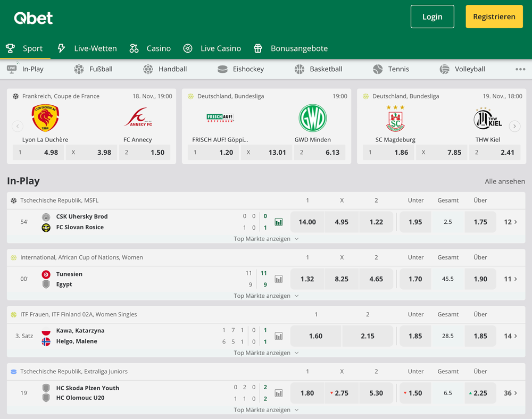Open International, African Cup of Nations, Women
This screenshot has width=532, height=419.
81,257
